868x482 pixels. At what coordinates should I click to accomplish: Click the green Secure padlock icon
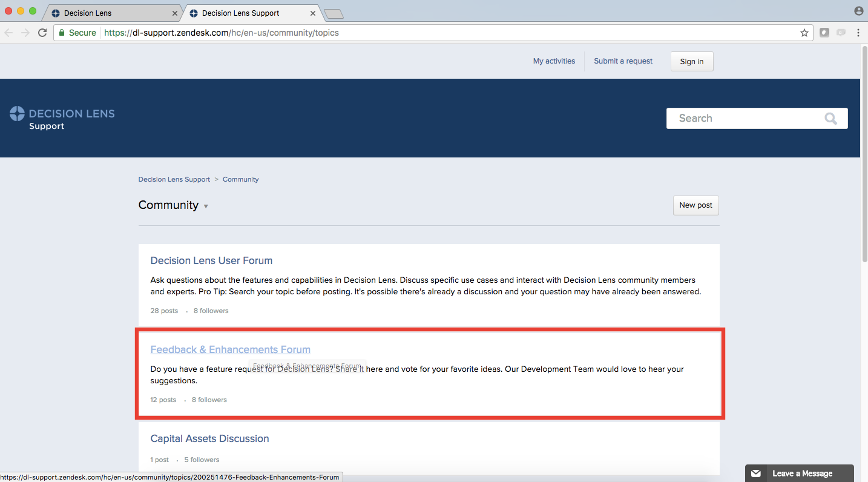click(62, 33)
